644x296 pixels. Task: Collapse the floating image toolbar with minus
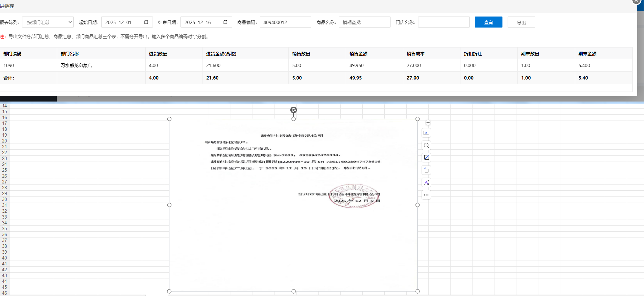click(428, 123)
